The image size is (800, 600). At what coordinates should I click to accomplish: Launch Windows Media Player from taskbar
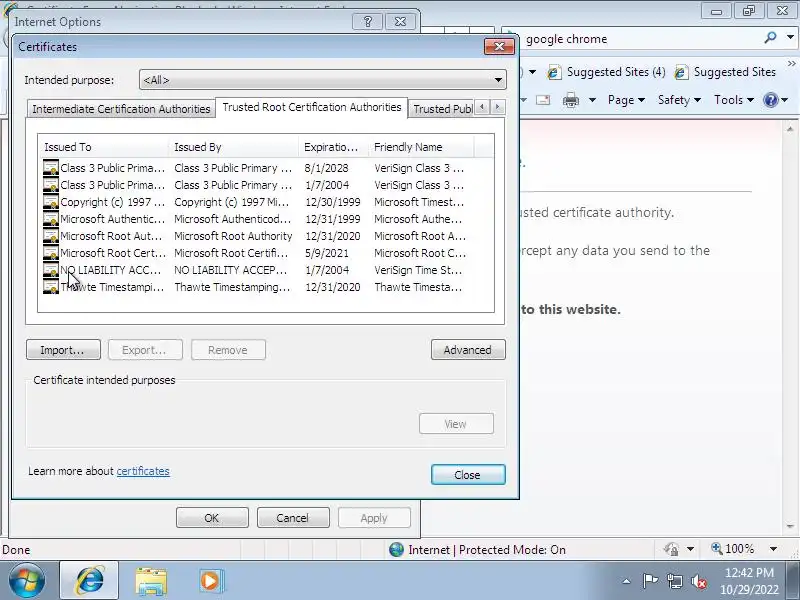tap(210, 581)
